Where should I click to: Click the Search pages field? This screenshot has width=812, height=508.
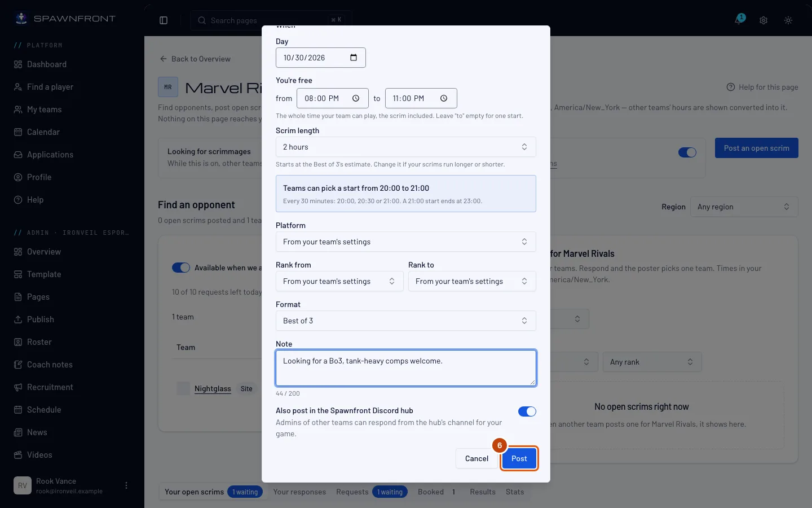tap(271, 20)
